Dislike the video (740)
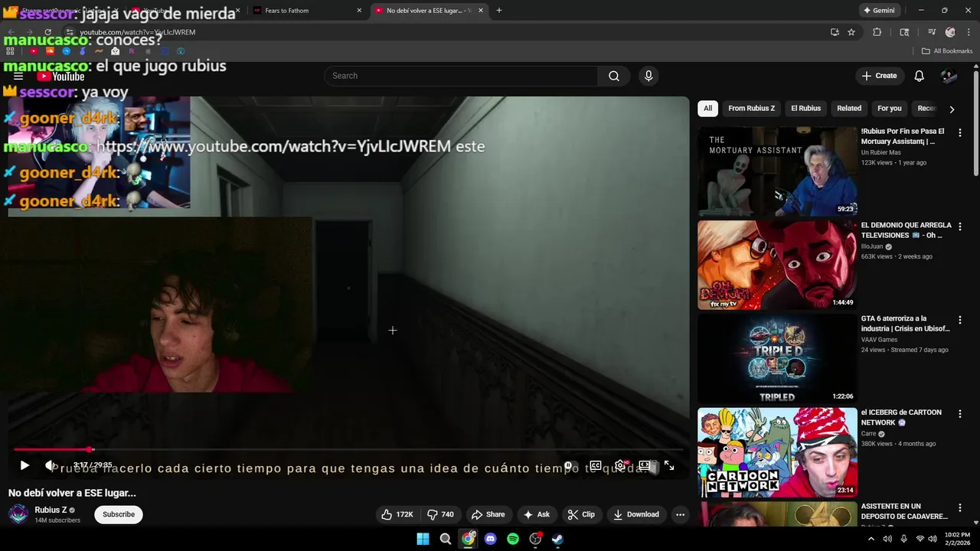This screenshot has height=551, width=980. tap(440, 514)
